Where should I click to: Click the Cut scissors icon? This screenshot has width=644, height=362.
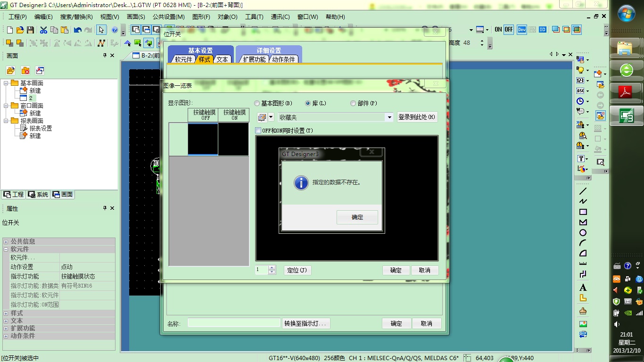[43, 30]
